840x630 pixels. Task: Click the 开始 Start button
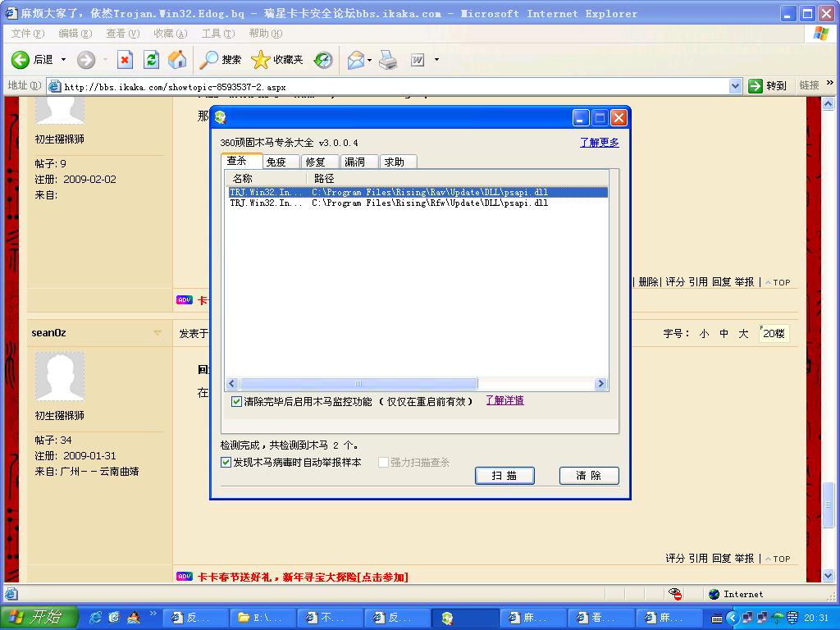[39, 618]
